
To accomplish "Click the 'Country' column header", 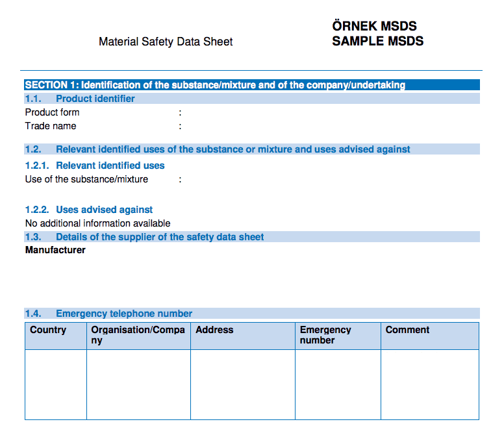I will (x=56, y=336).
